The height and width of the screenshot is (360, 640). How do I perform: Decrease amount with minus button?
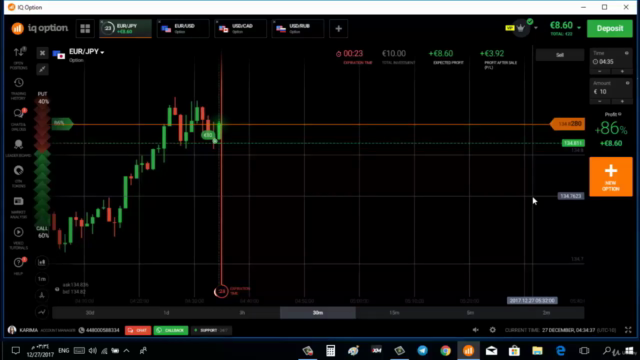[x=600, y=102]
